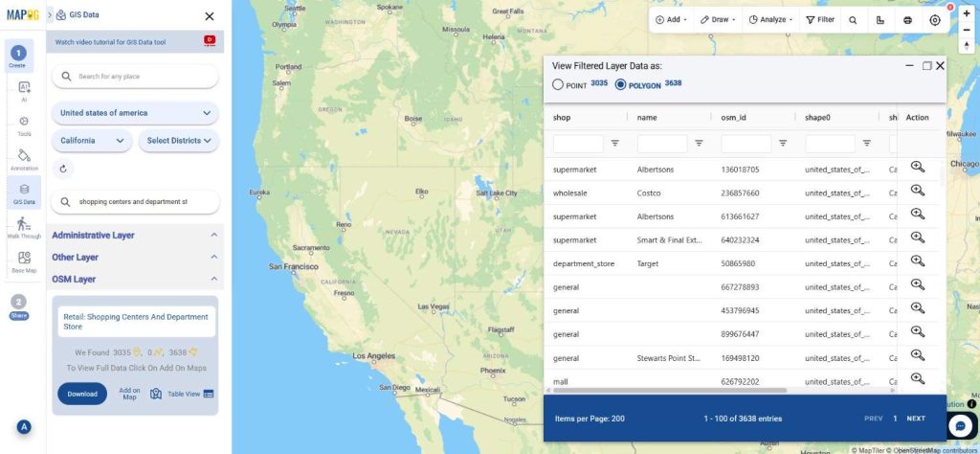Open the Add menu in map toolbar
The height and width of the screenshot is (454, 980).
671,20
